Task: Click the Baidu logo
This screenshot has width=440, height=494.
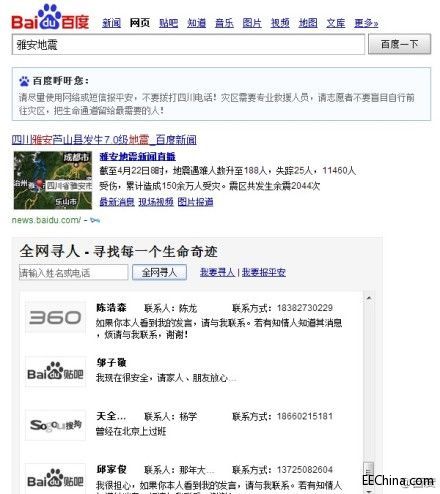Action: tap(50, 17)
